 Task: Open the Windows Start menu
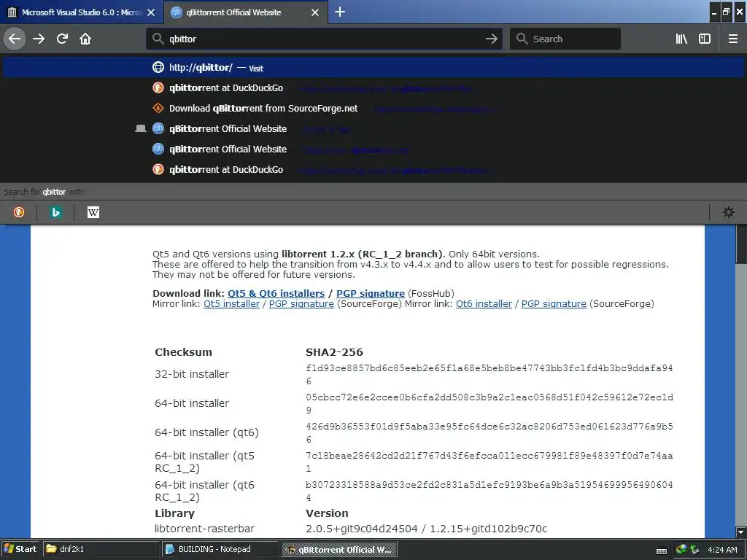[20, 549]
